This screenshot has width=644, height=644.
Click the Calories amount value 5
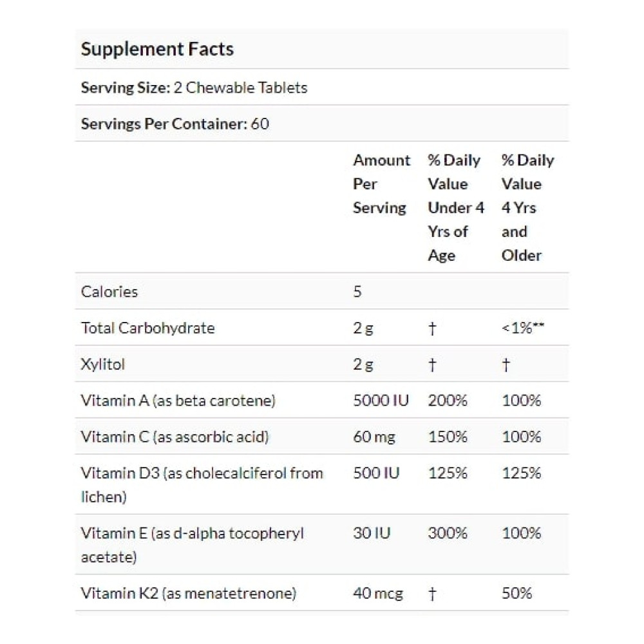[x=357, y=292]
